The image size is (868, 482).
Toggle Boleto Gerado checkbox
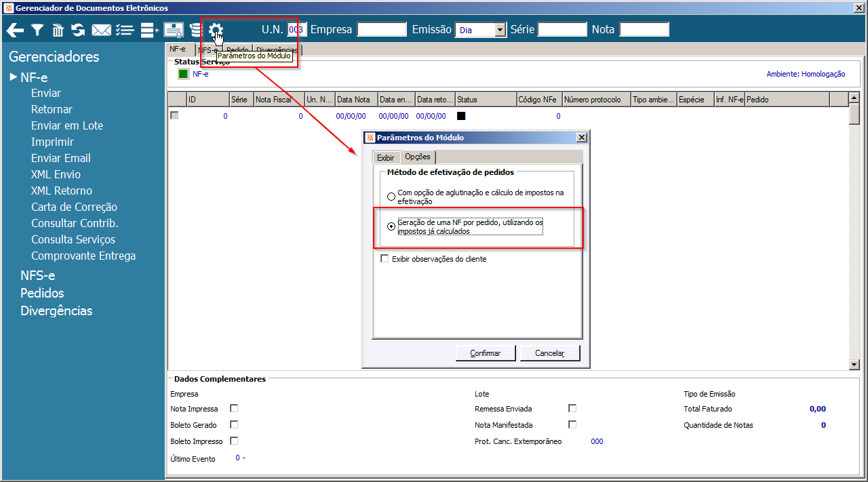[x=234, y=424]
